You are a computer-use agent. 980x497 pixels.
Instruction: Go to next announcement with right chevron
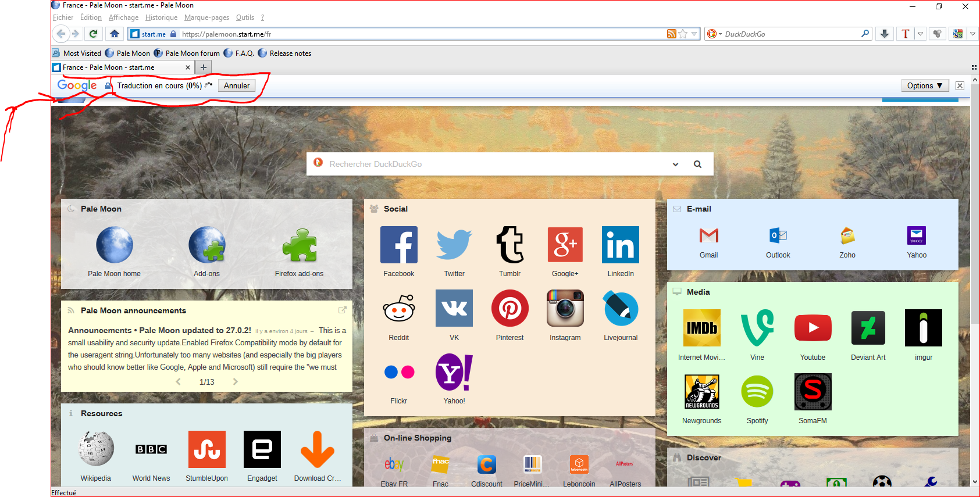point(235,382)
